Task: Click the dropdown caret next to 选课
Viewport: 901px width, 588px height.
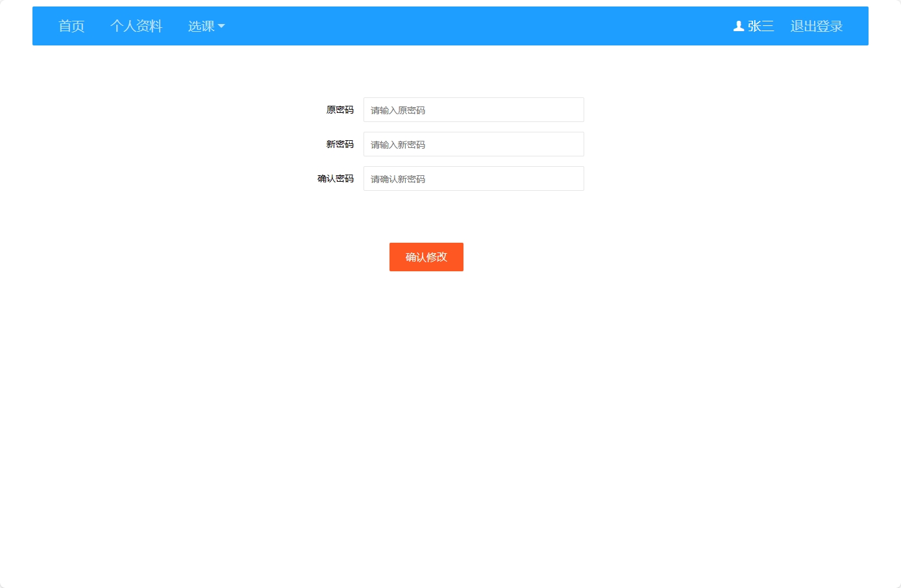Action: point(222,27)
